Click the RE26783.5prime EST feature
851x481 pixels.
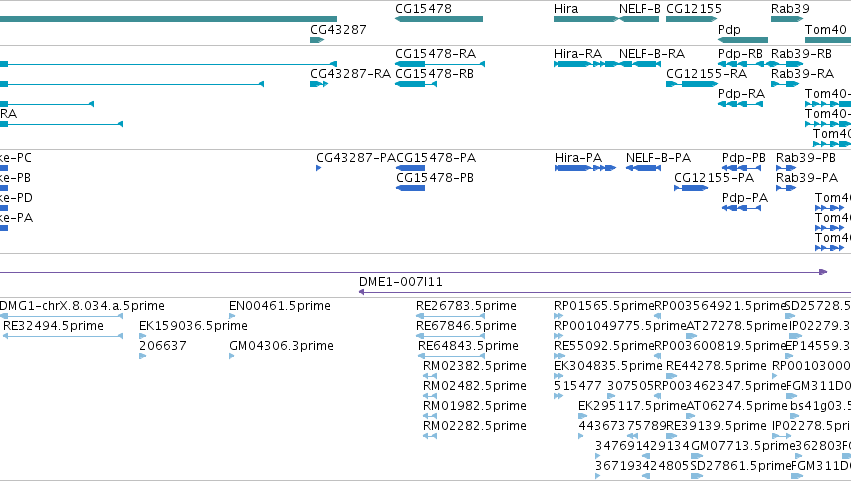[x=450, y=316]
